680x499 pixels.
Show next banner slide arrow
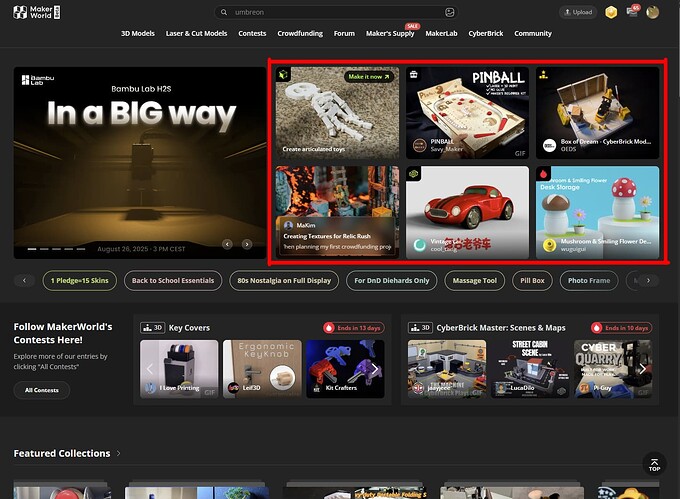click(247, 244)
